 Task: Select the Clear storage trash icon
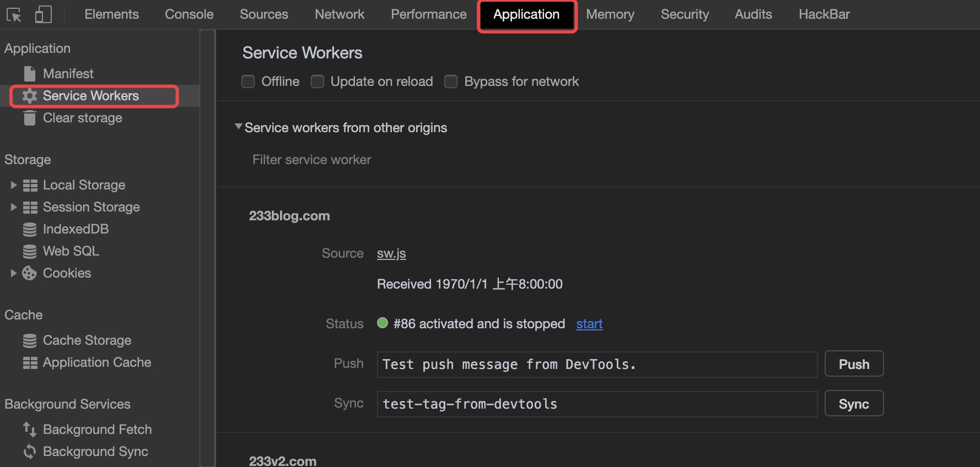tap(30, 118)
